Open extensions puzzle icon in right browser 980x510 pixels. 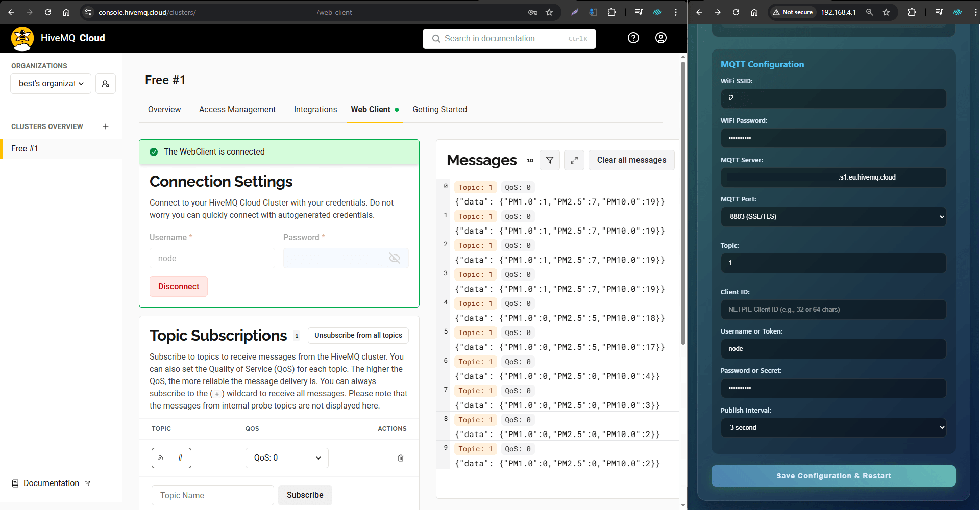pyautogui.click(x=912, y=12)
